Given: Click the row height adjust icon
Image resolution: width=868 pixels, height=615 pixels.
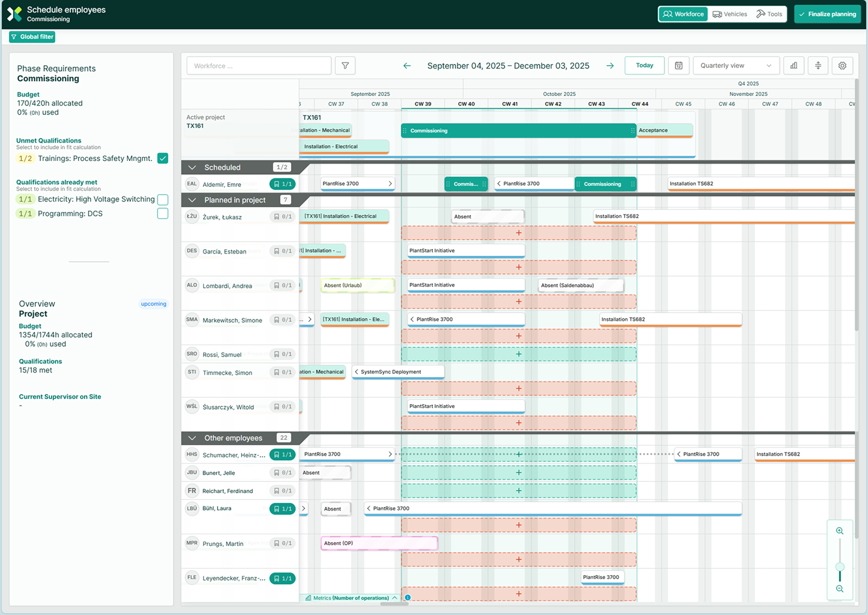Looking at the screenshot, I should (x=818, y=66).
